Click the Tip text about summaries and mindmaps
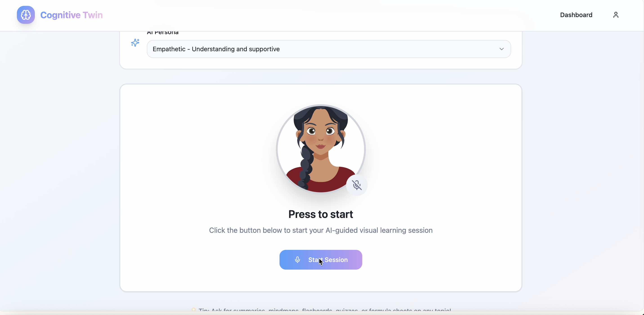The image size is (644, 315). [325, 310]
